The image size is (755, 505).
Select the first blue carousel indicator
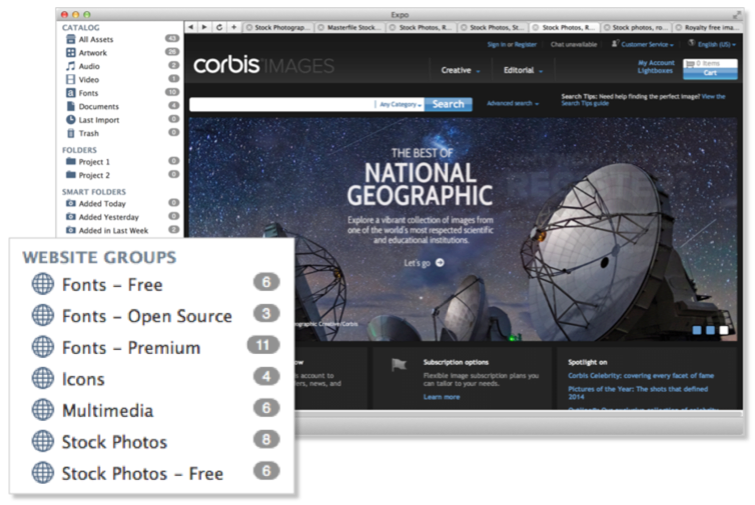697,330
